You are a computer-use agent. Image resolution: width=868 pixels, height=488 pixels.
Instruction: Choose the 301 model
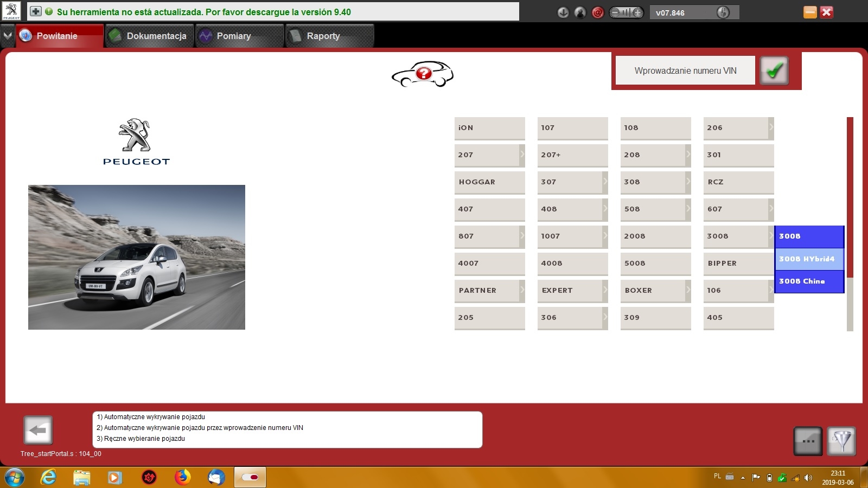coord(739,155)
